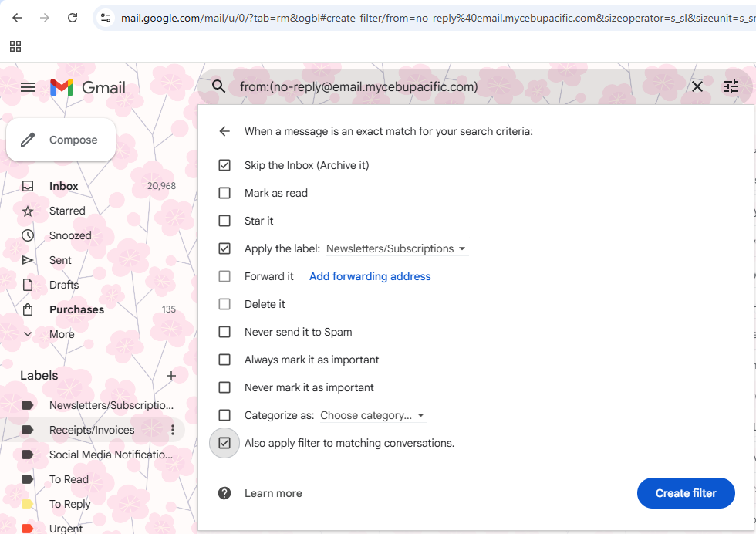The image size is (756, 534).
Task: Enable the Mark as read checkbox
Action: click(224, 193)
